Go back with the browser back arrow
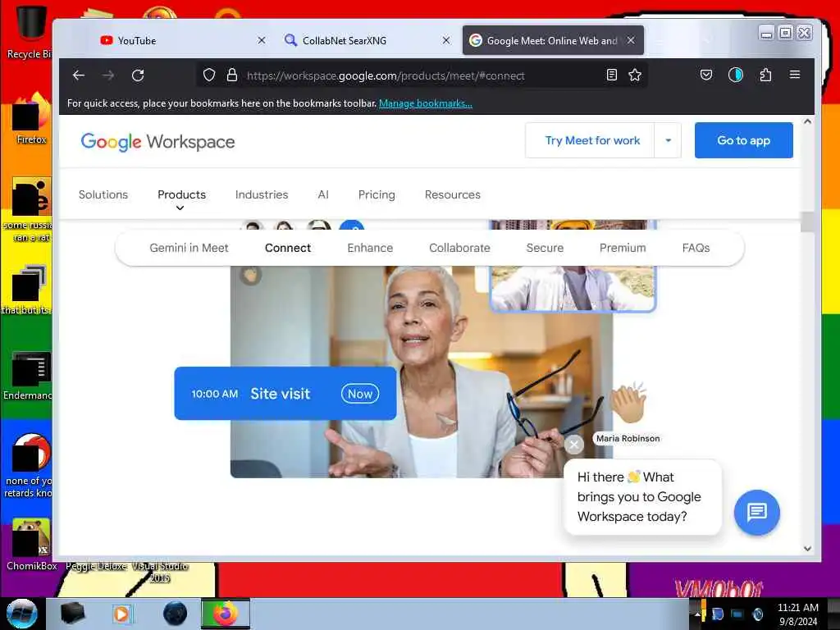Image resolution: width=840 pixels, height=630 pixels. coord(79,75)
